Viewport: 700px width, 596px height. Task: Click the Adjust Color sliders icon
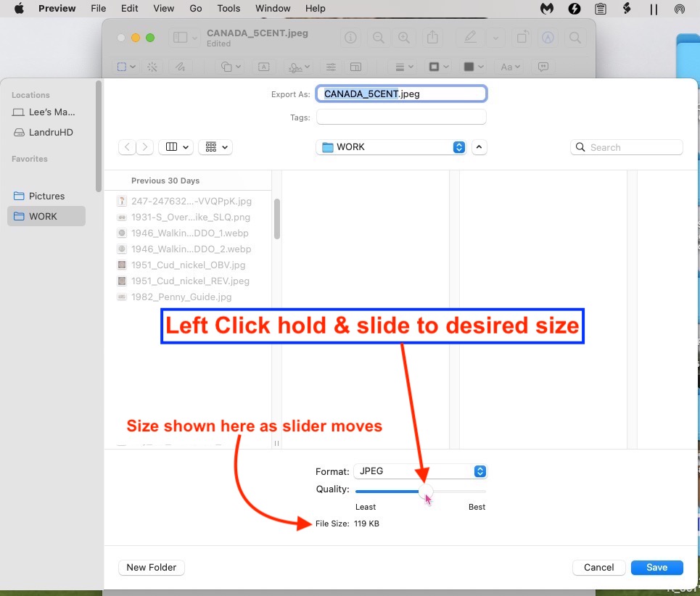(x=331, y=67)
